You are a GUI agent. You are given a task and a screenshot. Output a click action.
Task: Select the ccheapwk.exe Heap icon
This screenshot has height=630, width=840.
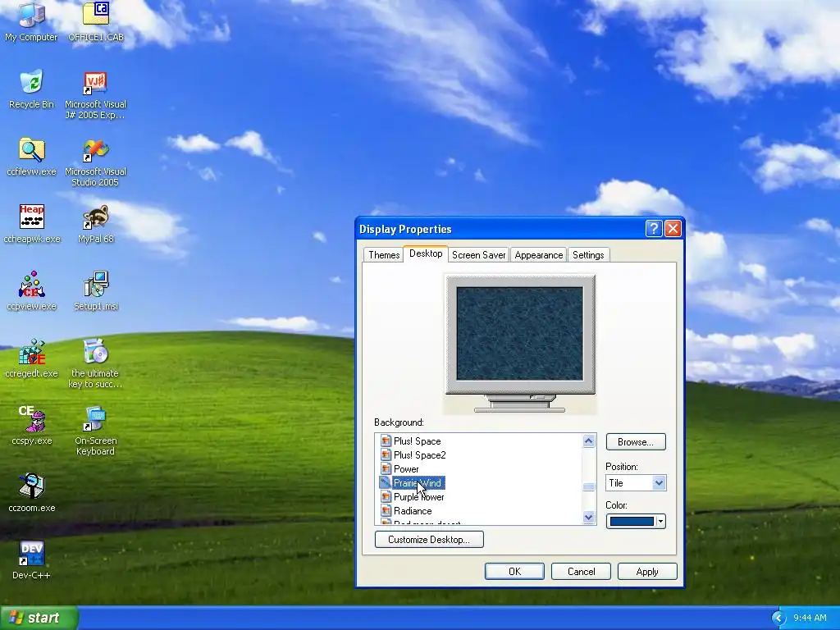pos(32,224)
